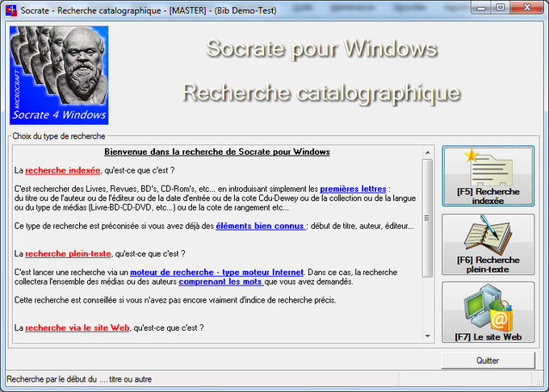Follow the red 'recherche plein-texte' link
This screenshot has height=392, width=549.
(x=68, y=253)
